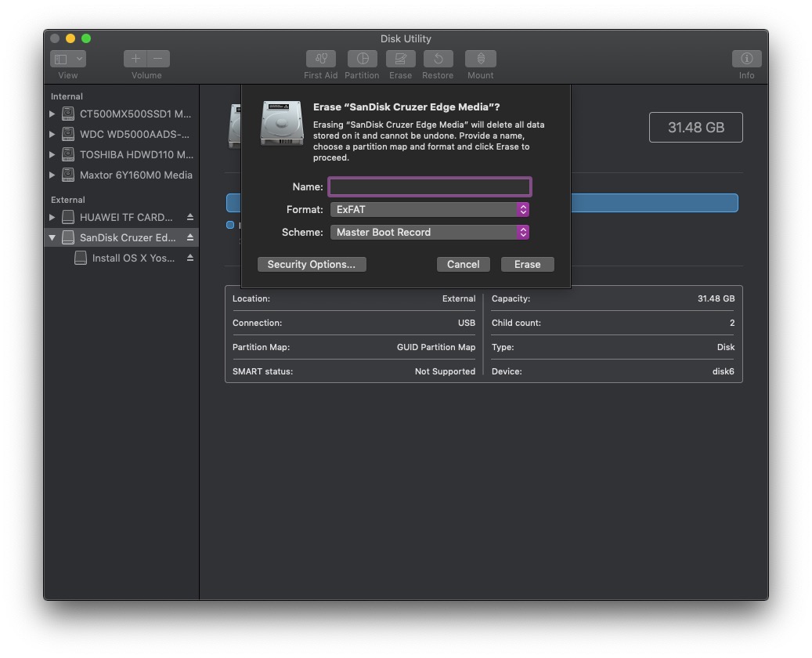Click the Mount toolbar icon

click(x=480, y=60)
